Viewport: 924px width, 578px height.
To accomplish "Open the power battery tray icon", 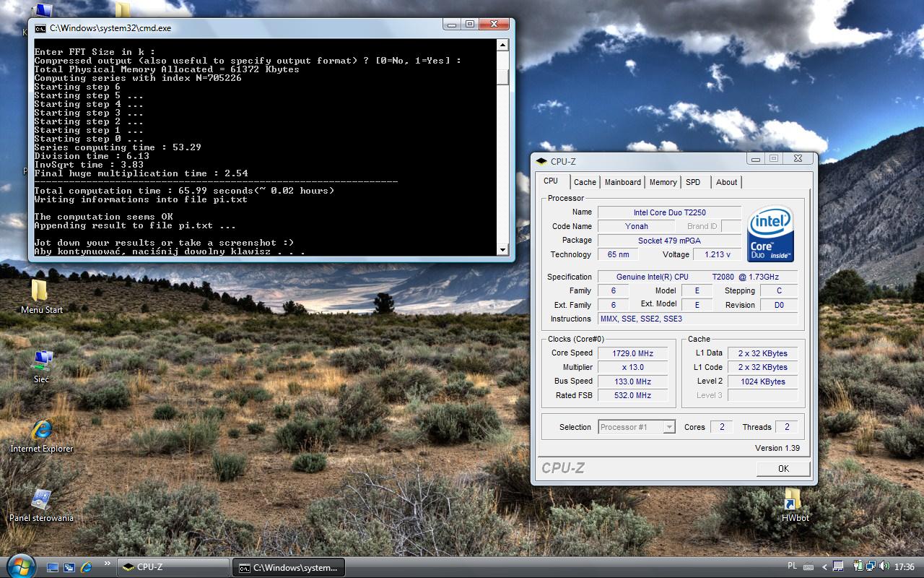I will click(x=858, y=566).
